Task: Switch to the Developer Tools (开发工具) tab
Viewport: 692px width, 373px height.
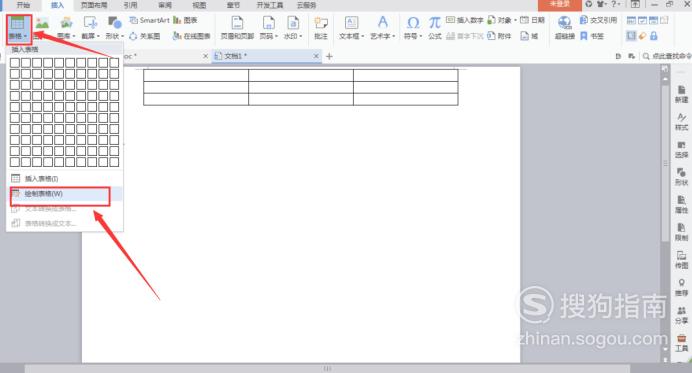Action: click(x=270, y=5)
